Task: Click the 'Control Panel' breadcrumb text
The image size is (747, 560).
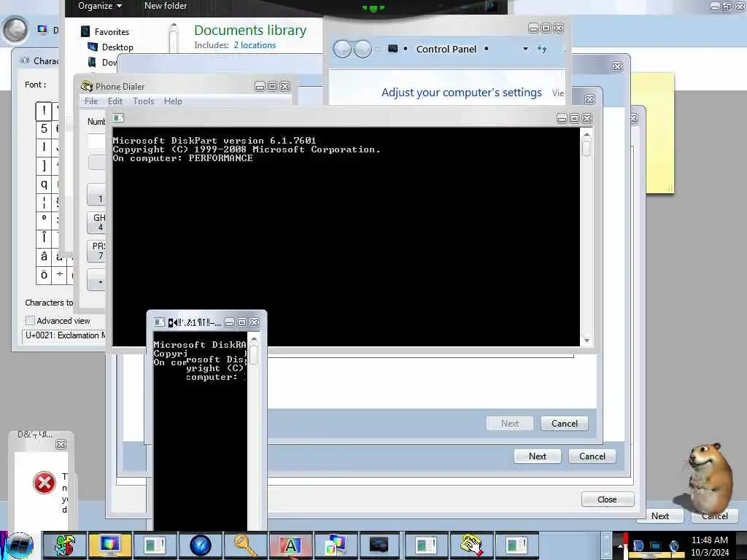Action: point(446,49)
